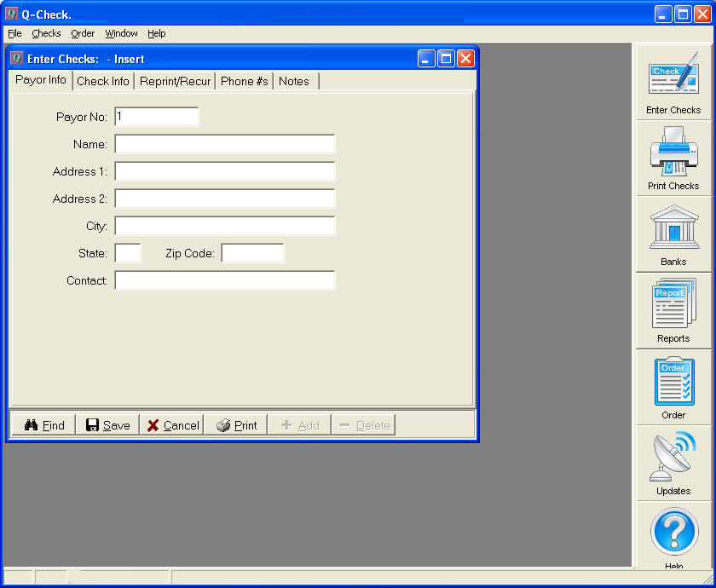Switch to the Reprint/Recur tab
The height and width of the screenshot is (588, 716).
click(x=175, y=81)
